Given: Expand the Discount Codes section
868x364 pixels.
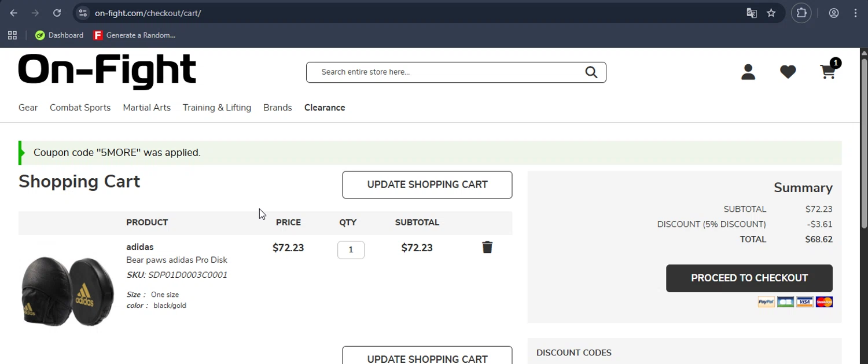Looking at the screenshot, I should [574, 352].
